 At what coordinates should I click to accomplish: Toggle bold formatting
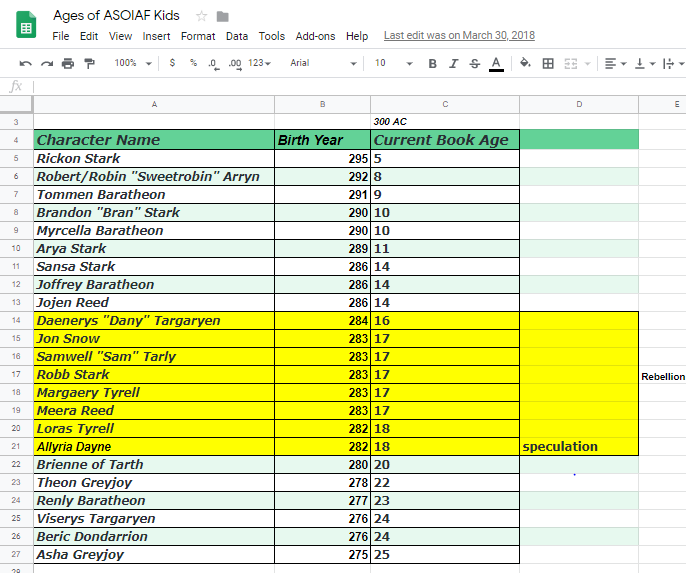pyautogui.click(x=432, y=64)
